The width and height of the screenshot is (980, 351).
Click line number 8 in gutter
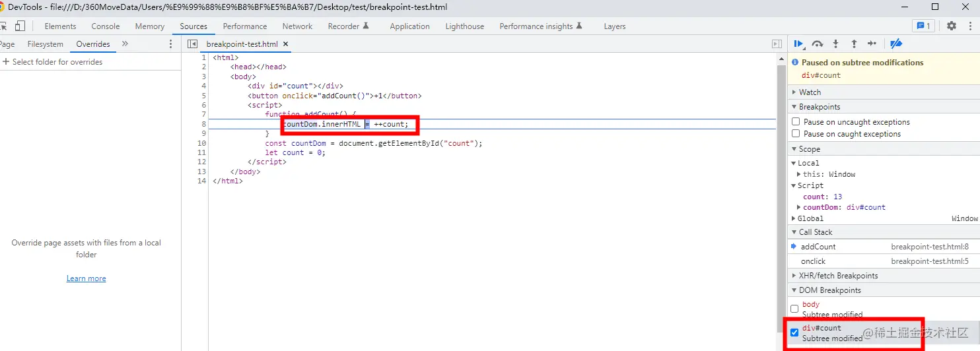pos(204,124)
